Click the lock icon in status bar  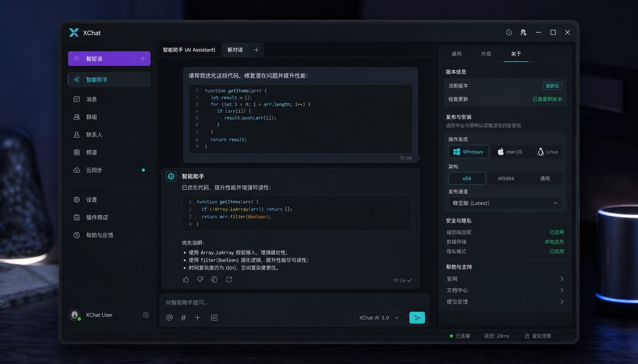(x=527, y=336)
